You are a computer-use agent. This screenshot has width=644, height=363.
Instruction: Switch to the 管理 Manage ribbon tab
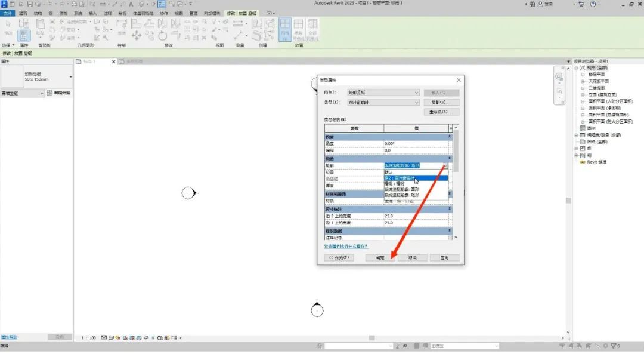(x=193, y=13)
